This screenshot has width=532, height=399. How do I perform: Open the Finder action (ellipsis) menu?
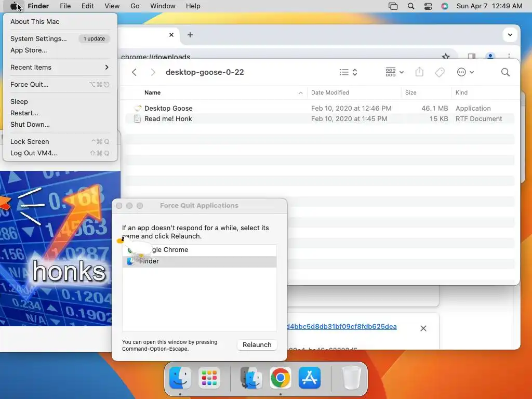click(465, 72)
